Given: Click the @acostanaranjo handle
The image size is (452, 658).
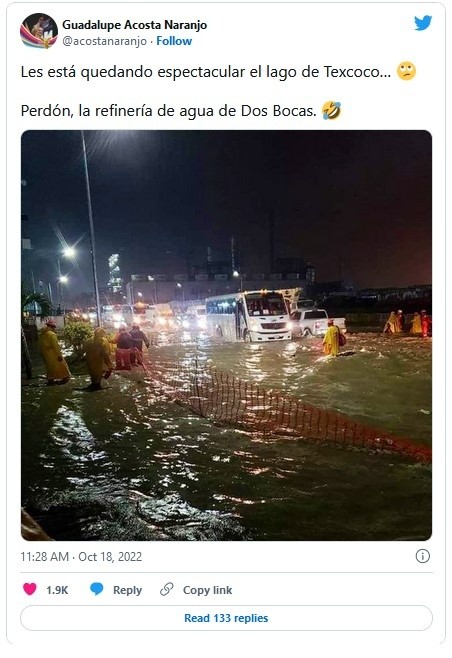Looking at the screenshot, I should [105, 41].
